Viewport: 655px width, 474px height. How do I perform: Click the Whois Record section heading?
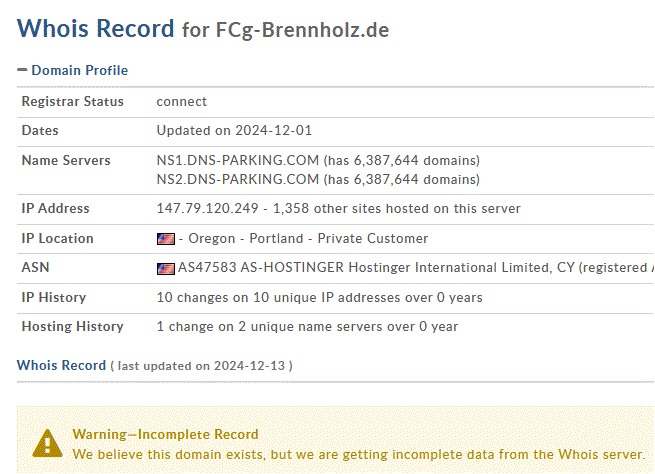pyautogui.click(x=61, y=365)
